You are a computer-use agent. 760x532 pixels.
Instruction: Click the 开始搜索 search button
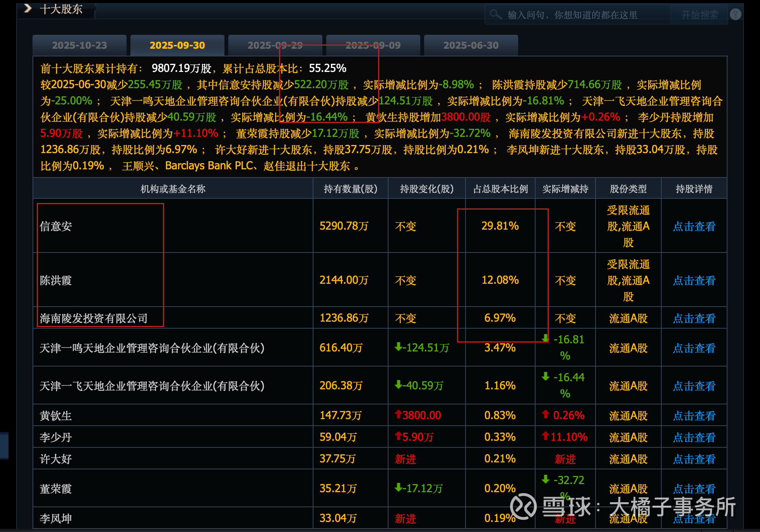pyautogui.click(x=699, y=15)
